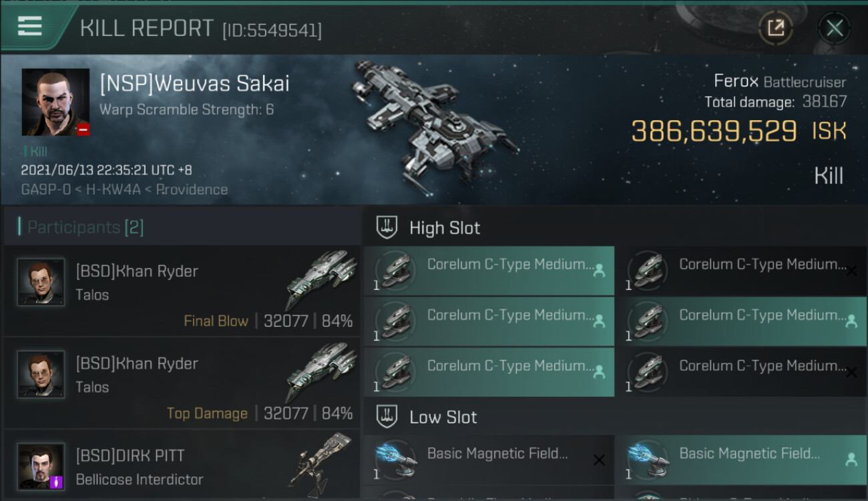Open the GA9P-0 Providence location link
This screenshot has width=868, height=501.
point(124,190)
